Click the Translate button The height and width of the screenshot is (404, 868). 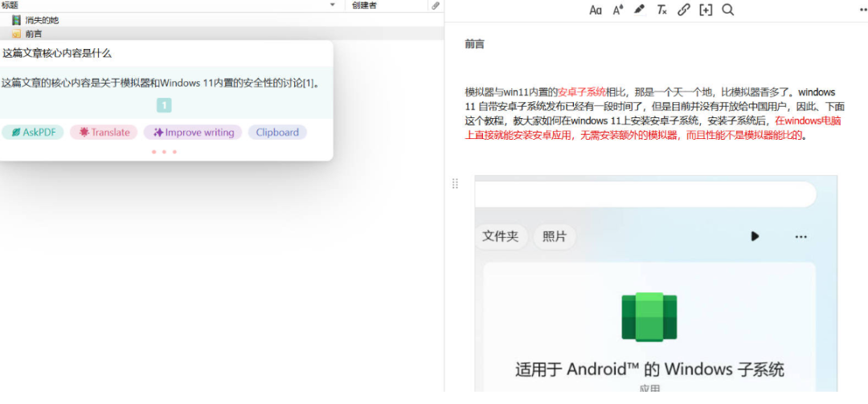pyautogui.click(x=104, y=133)
